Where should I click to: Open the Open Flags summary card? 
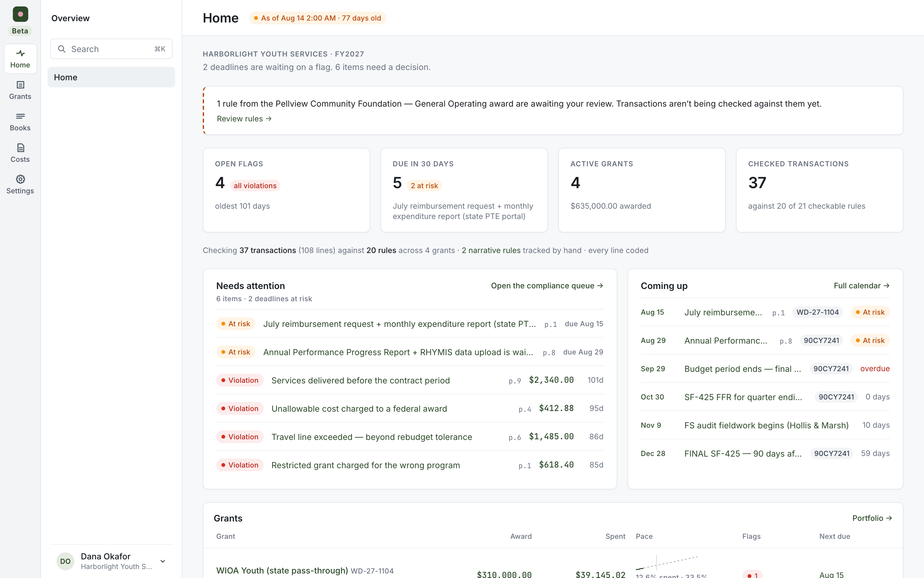click(x=287, y=190)
